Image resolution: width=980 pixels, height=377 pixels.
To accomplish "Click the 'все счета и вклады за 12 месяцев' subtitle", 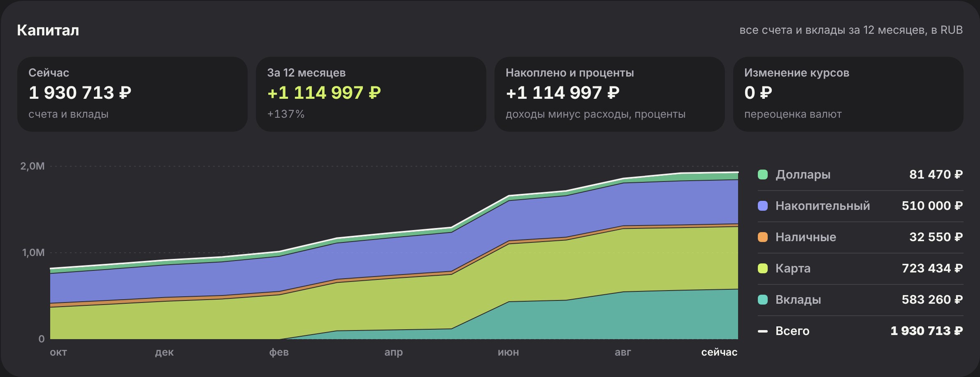I will tap(851, 30).
